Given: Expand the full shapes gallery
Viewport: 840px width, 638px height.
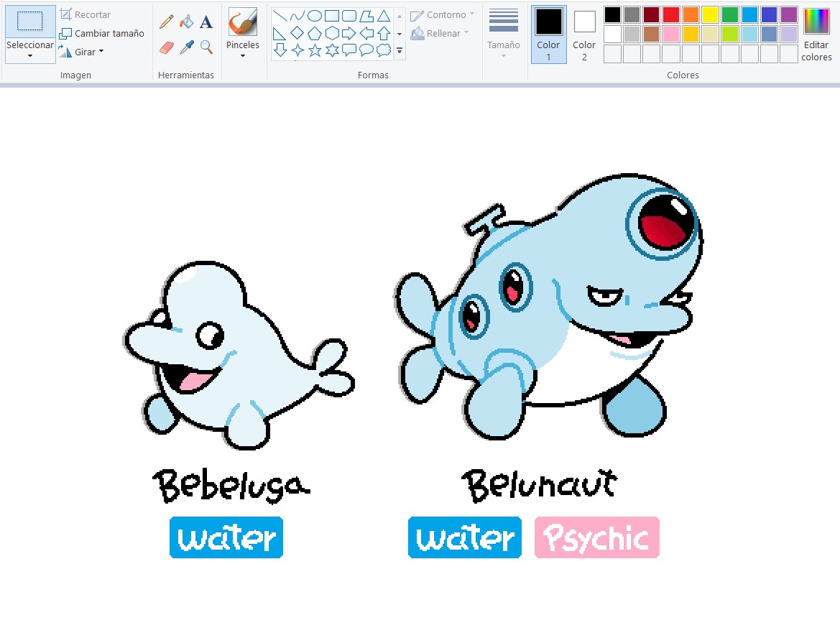Looking at the screenshot, I should point(400,51).
